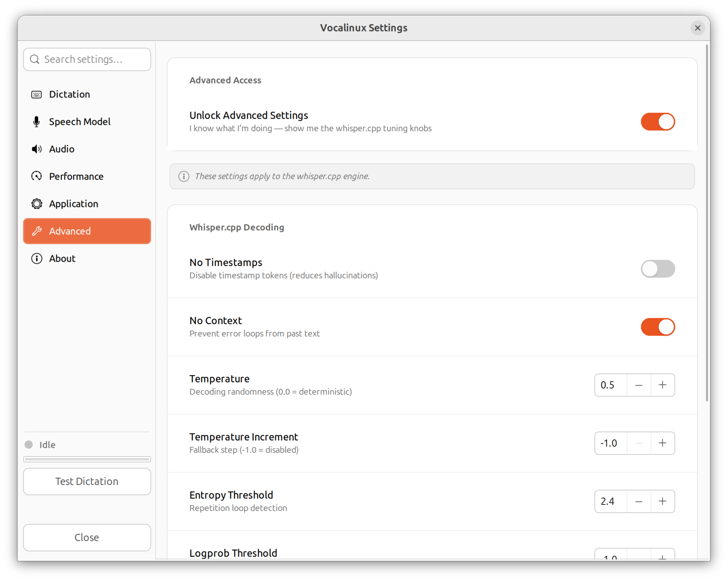The width and height of the screenshot is (728, 581).
Task: Increase the Temperature value with plus
Action: [x=663, y=385]
